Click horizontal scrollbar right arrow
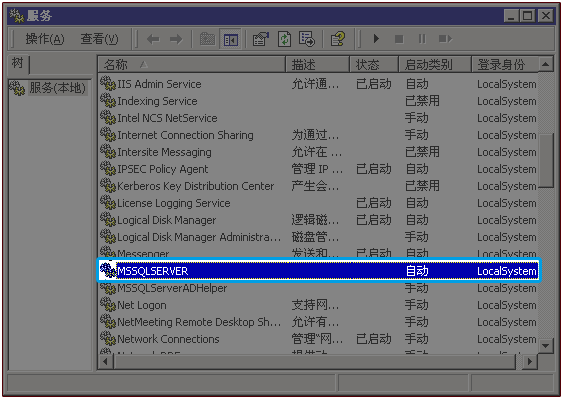The image size is (563, 399). (530, 361)
